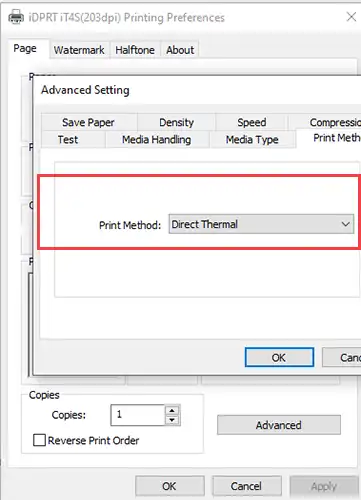Image resolution: width=361 pixels, height=500 pixels.
Task: Click Cancel in Printing Preferences
Action: point(247,486)
